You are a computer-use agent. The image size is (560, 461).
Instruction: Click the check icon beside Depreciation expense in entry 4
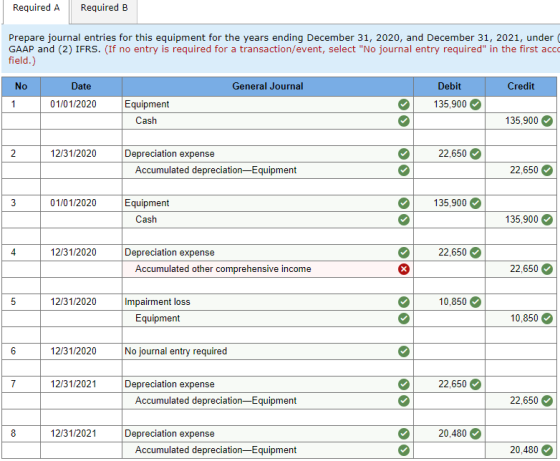(x=404, y=252)
